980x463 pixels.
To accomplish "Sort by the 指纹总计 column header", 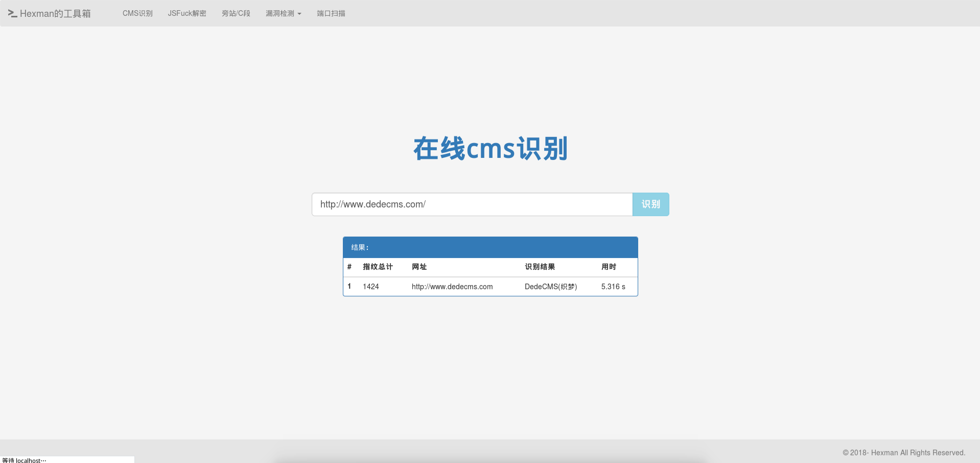I will (x=378, y=267).
